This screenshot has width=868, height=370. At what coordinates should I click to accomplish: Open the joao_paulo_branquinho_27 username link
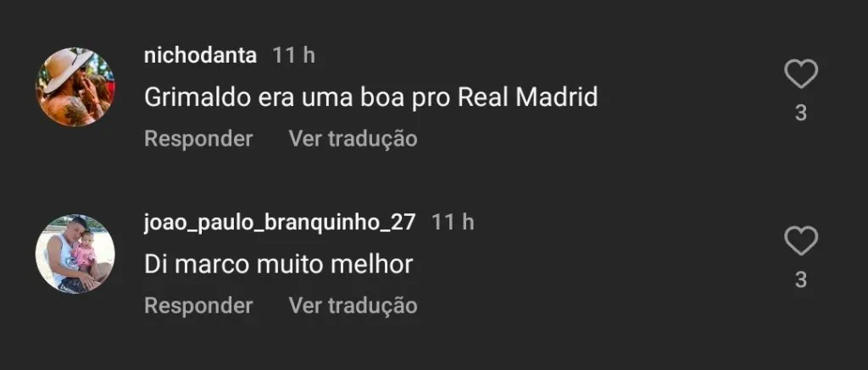tap(280, 223)
